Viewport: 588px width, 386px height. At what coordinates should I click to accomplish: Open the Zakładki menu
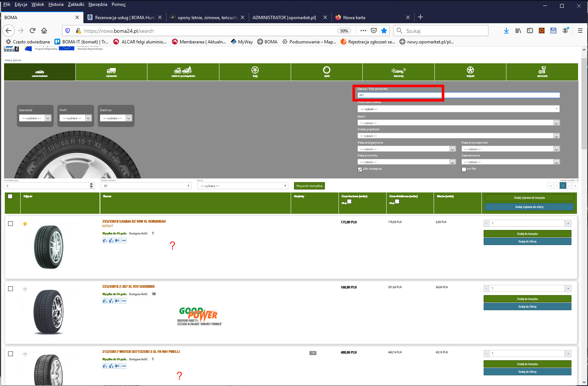(76, 4)
